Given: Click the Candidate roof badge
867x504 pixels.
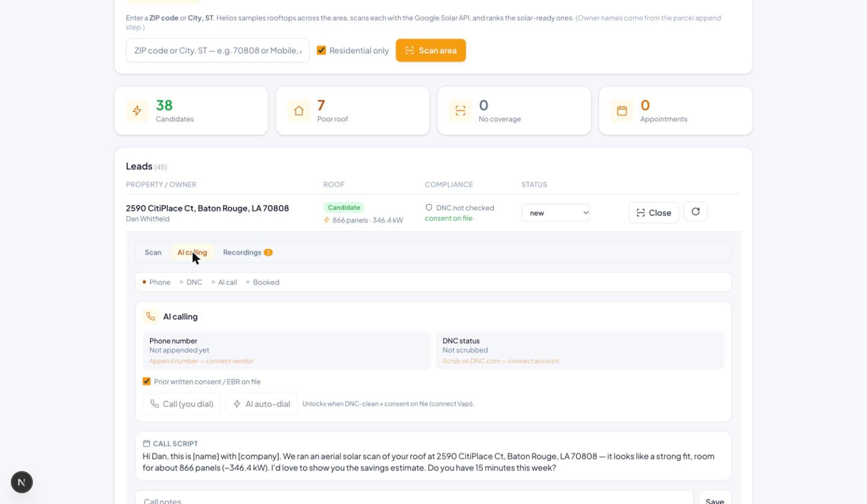Looking at the screenshot, I should (344, 208).
